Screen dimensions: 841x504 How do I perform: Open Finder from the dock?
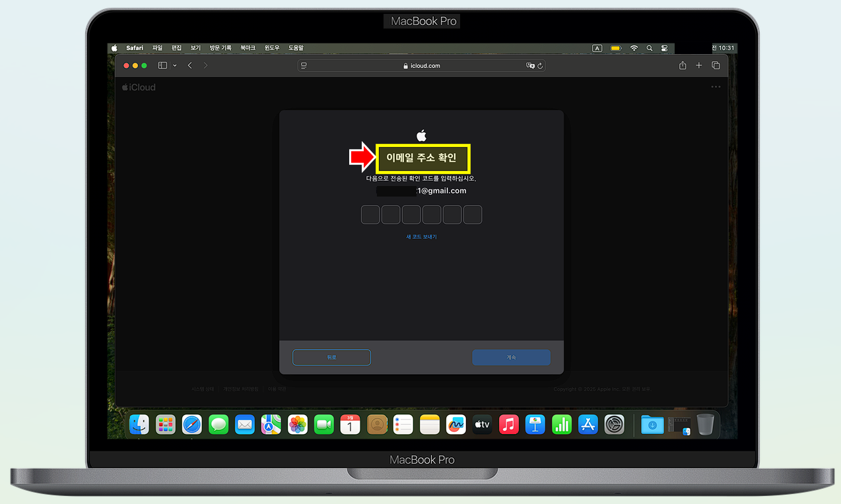click(x=139, y=424)
